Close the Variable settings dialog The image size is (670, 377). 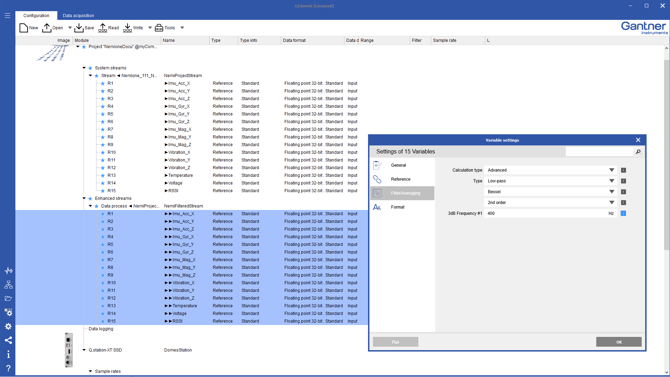click(638, 140)
